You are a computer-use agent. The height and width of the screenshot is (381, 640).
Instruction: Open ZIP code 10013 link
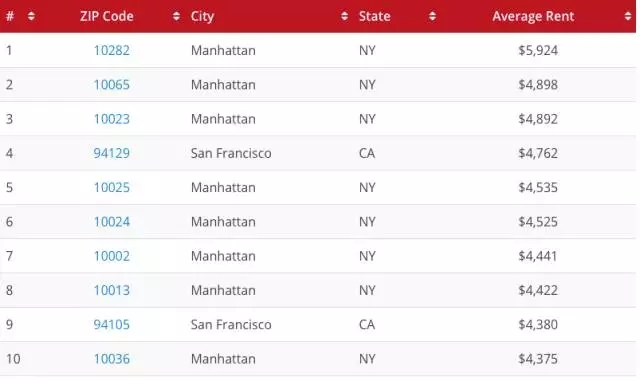[111, 290]
